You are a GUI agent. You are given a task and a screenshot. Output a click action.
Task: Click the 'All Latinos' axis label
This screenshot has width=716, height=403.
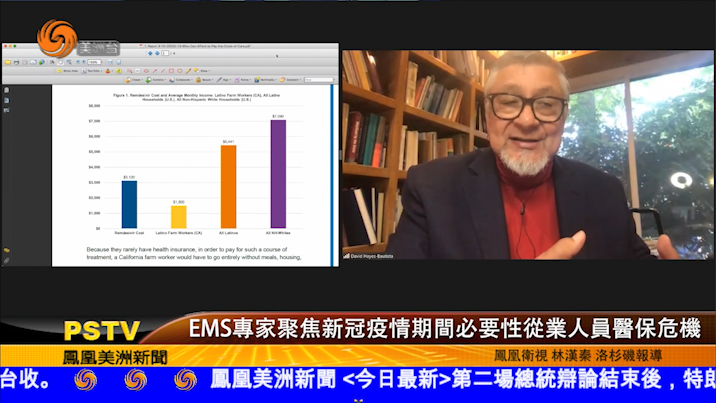(228, 233)
